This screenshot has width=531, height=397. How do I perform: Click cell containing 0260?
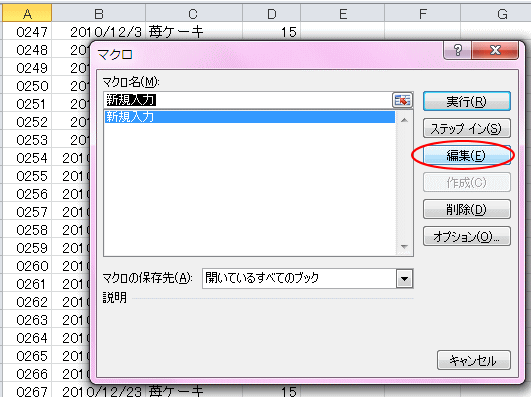27,266
